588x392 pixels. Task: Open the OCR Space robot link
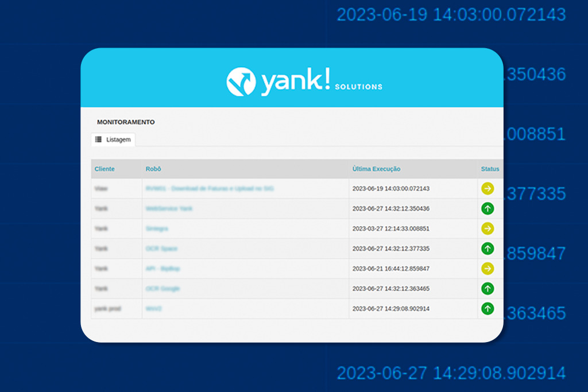pyautogui.click(x=163, y=249)
